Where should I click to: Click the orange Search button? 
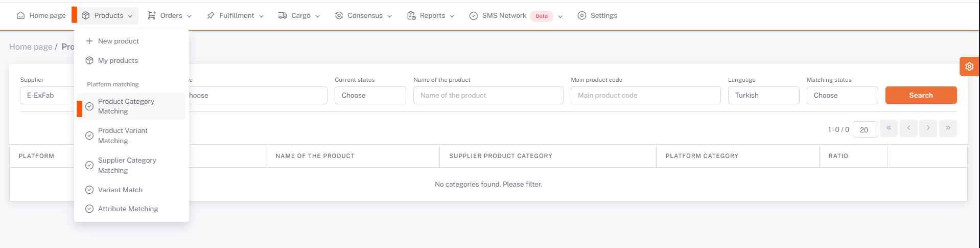(x=921, y=95)
